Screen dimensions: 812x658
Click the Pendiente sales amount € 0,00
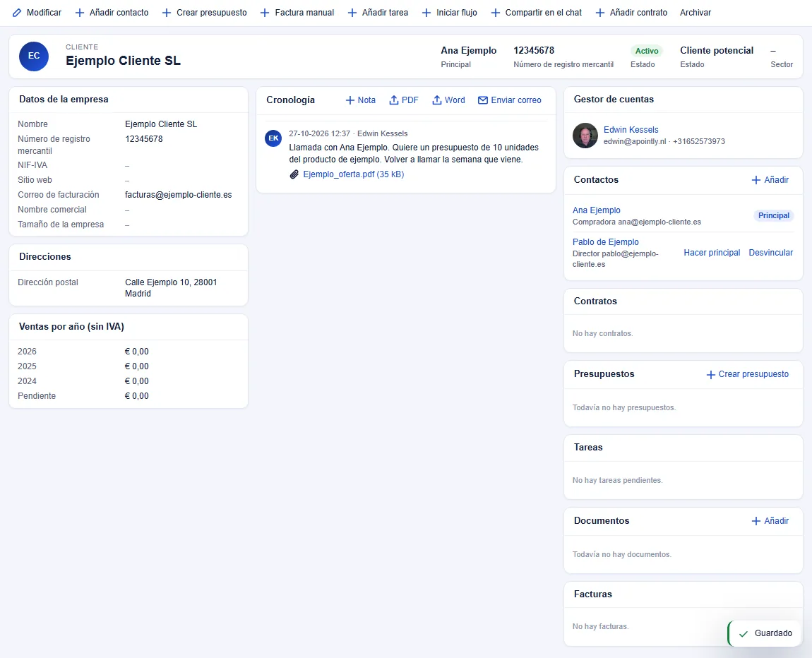point(137,396)
